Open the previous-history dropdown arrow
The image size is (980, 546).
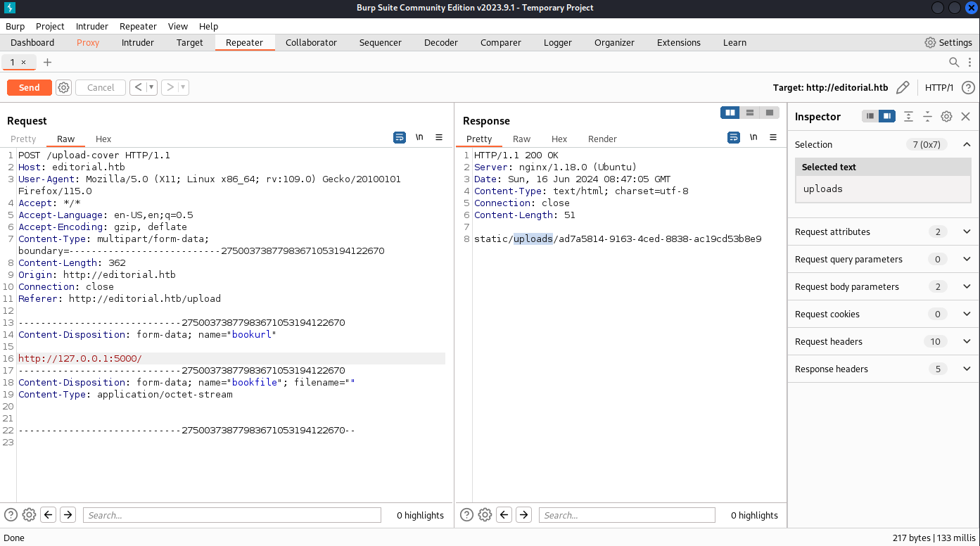coord(151,87)
